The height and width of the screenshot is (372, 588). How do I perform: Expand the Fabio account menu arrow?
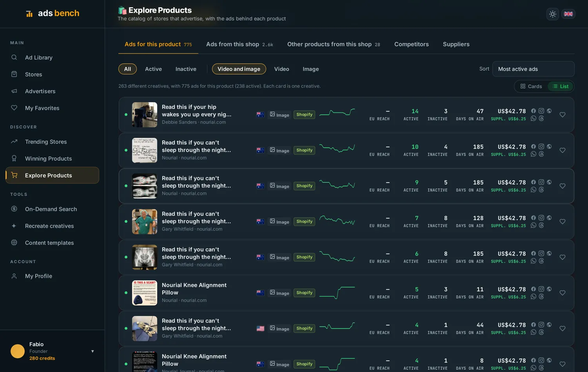click(93, 351)
